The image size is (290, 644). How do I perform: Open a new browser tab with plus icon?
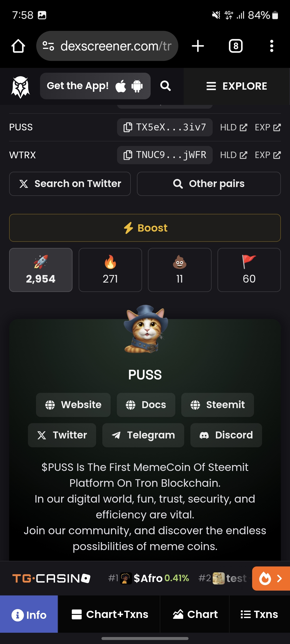[198, 46]
